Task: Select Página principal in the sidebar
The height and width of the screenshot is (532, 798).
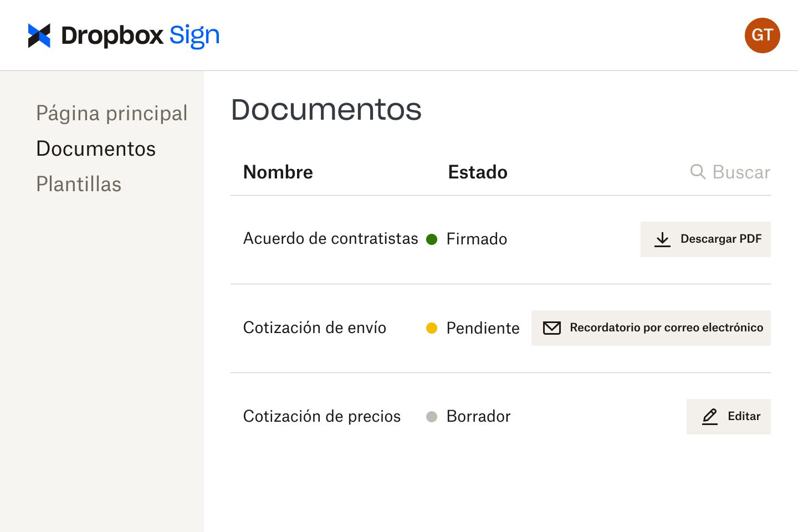Action: click(111, 113)
